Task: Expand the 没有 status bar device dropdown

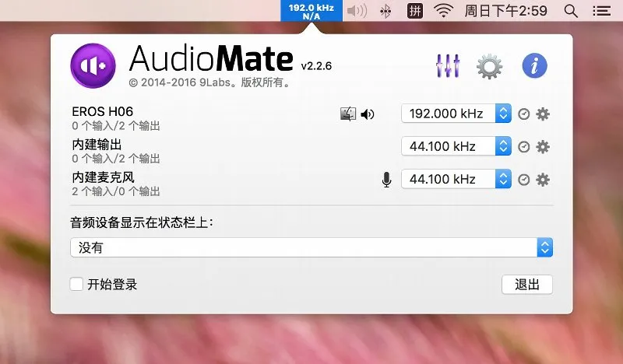Action: (311, 247)
